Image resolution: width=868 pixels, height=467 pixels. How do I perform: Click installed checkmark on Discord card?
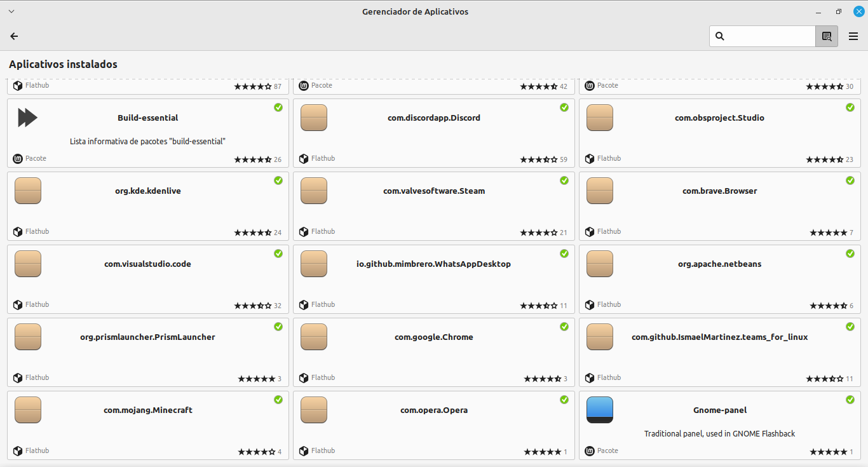coord(564,107)
